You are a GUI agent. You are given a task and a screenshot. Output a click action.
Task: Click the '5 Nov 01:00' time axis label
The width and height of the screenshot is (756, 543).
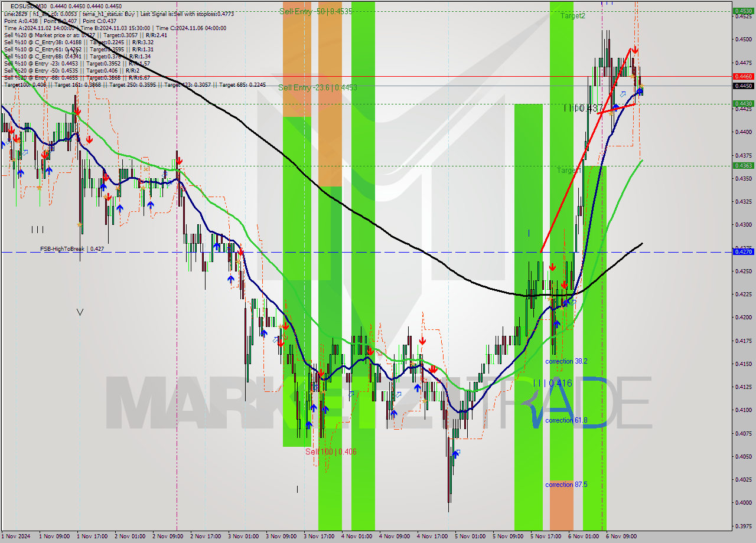[x=470, y=537]
